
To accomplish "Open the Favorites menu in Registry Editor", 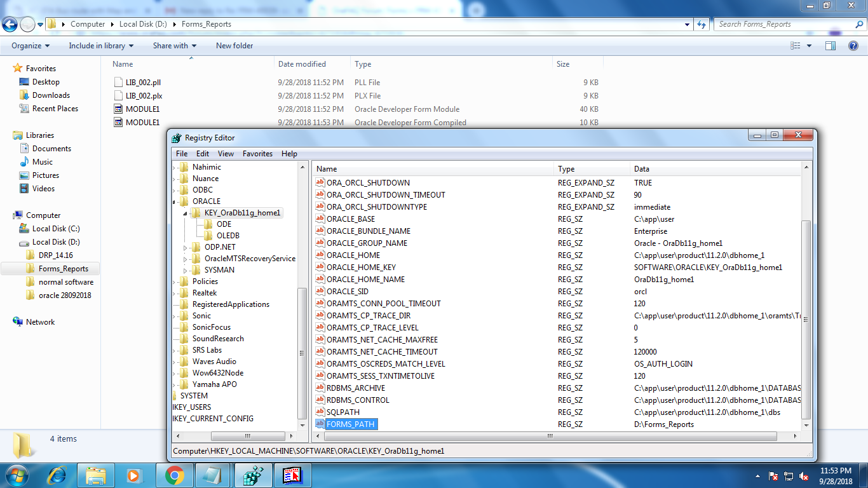I will click(257, 154).
